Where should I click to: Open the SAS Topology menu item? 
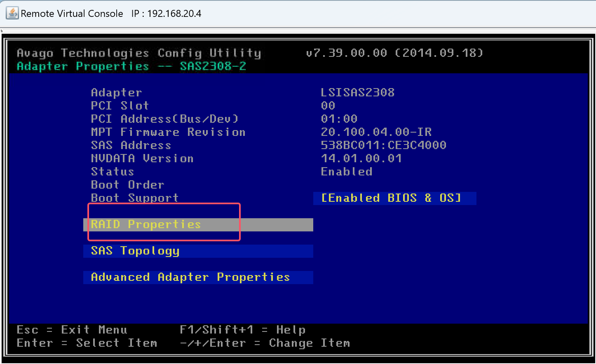[x=198, y=251]
